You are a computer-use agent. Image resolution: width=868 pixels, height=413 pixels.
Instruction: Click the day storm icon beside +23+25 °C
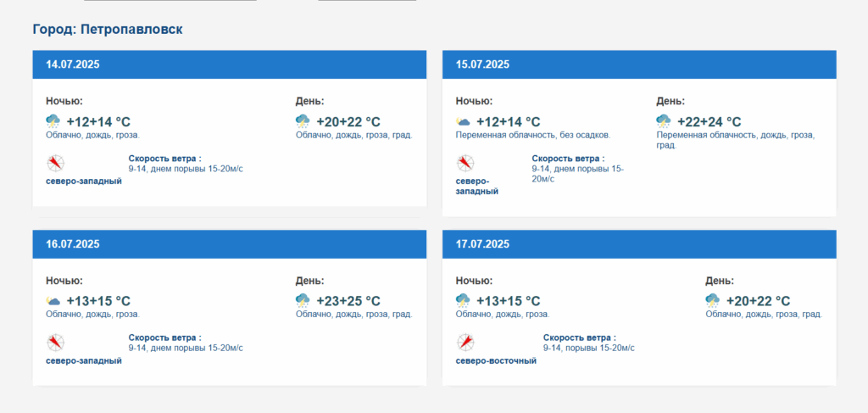[303, 300]
